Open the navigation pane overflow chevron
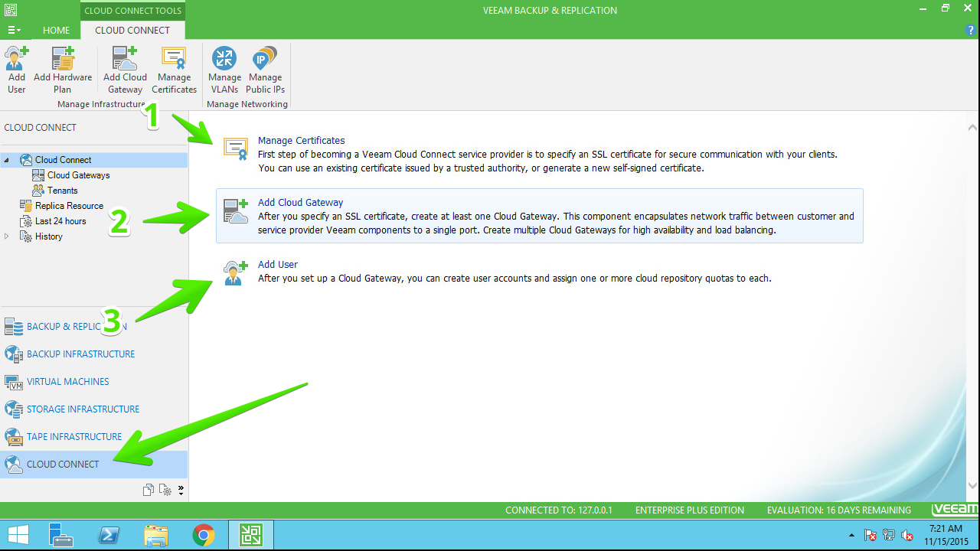 pos(181,490)
